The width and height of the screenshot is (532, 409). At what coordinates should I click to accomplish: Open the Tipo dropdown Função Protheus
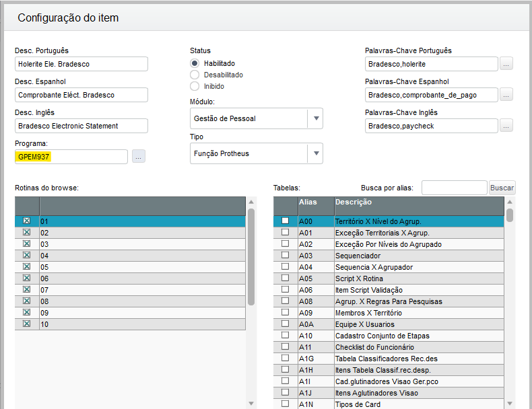coord(256,153)
